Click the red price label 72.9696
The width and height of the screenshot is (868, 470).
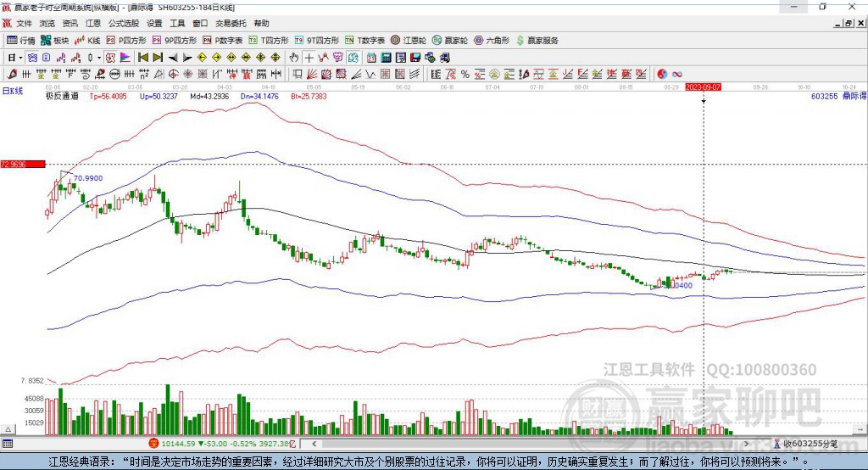pyautogui.click(x=23, y=164)
